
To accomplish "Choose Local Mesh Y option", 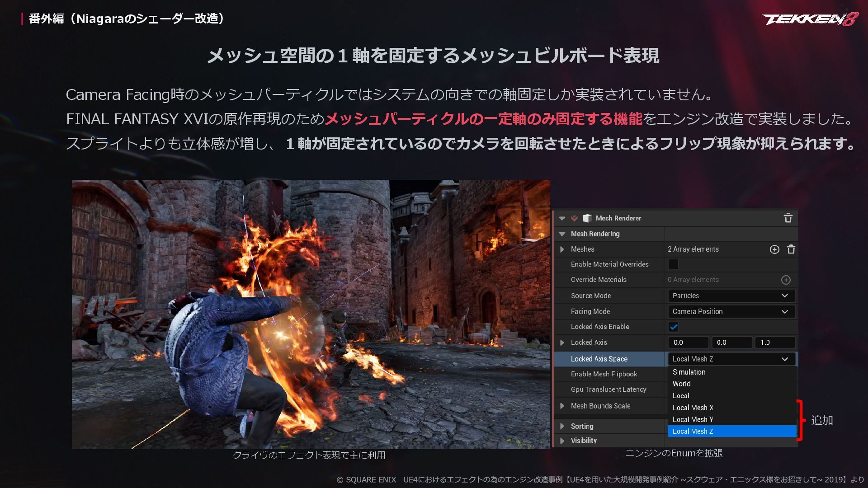I will pos(693,419).
